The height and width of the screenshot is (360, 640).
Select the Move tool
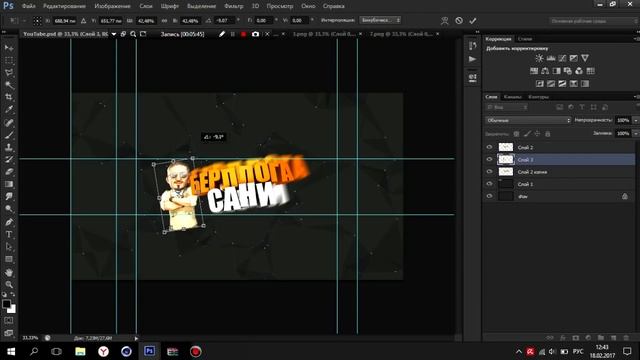click(x=9, y=48)
